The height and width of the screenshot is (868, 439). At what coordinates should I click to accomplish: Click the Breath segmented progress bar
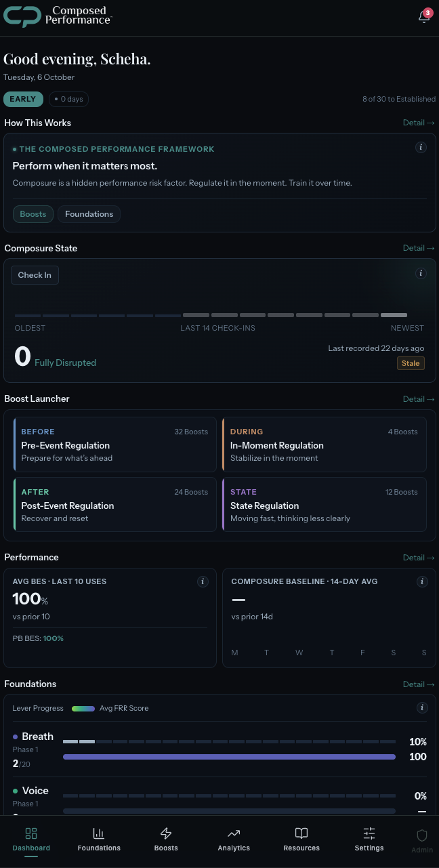tap(229, 742)
